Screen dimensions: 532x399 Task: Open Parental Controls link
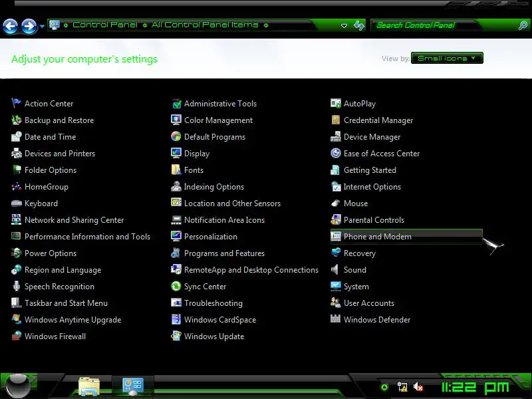[374, 220]
